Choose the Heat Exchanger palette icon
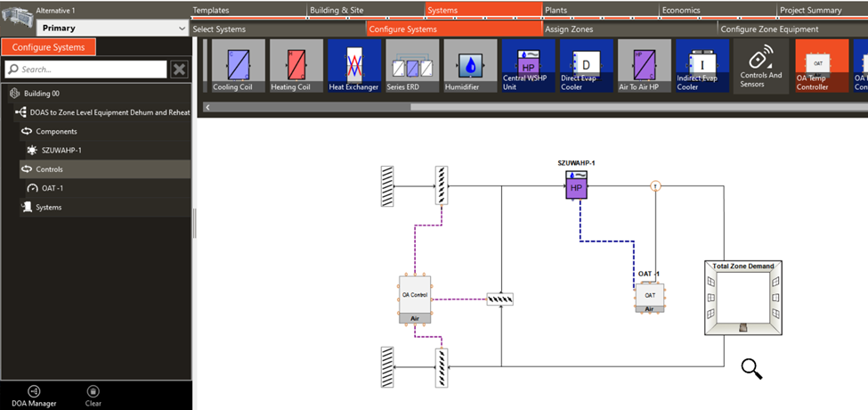The image size is (868, 410). 354,65
